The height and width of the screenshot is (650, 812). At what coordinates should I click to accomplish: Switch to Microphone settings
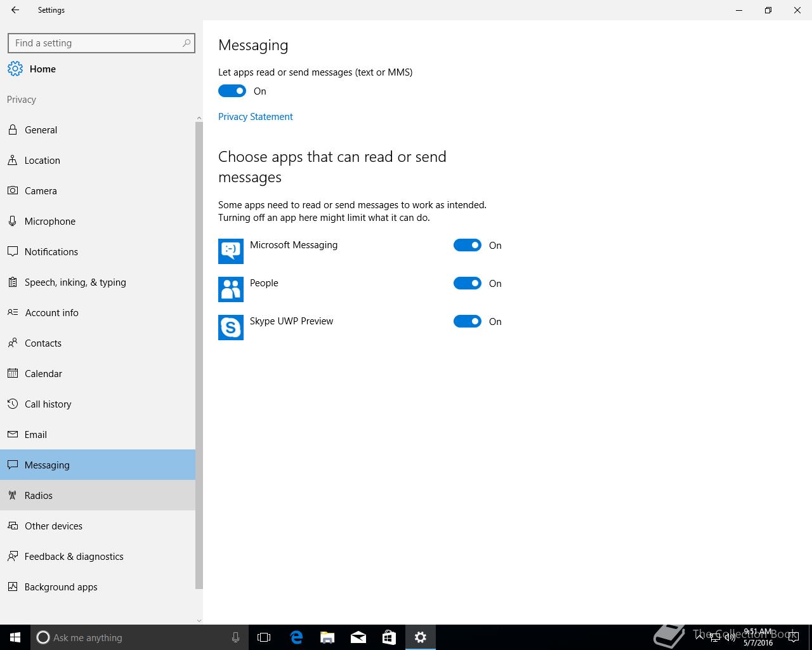pyautogui.click(x=98, y=221)
